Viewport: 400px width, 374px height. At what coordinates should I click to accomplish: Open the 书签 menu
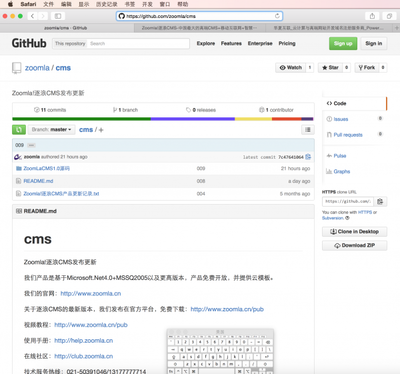tap(130, 4)
